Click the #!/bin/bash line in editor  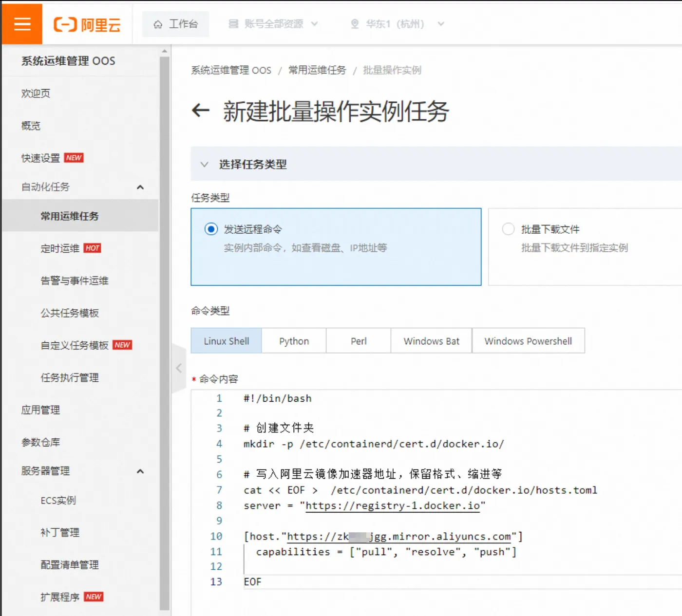tap(278, 398)
